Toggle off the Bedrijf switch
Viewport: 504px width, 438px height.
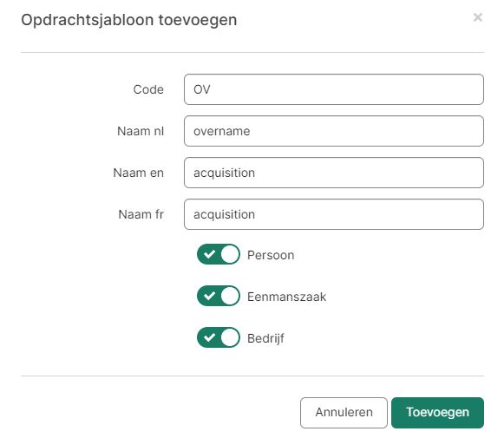point(219,337)
